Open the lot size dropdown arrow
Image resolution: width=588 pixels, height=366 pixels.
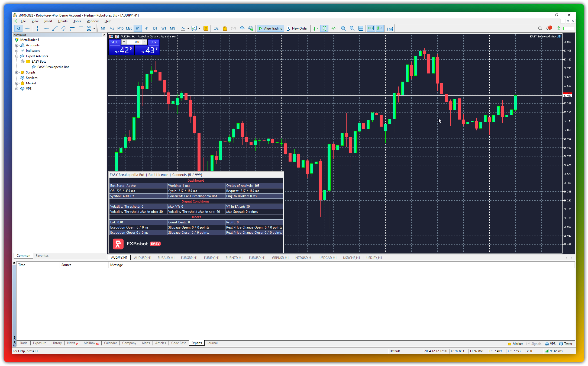pos(124,42)
